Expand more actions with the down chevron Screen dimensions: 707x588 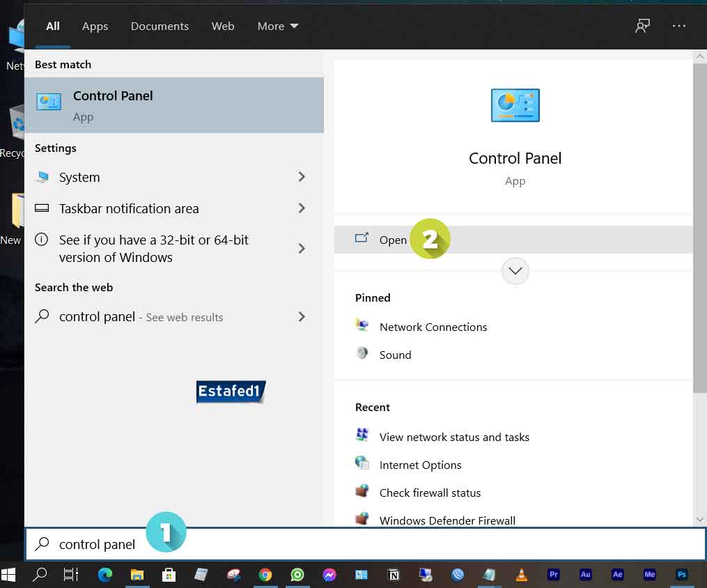(515, 271)
